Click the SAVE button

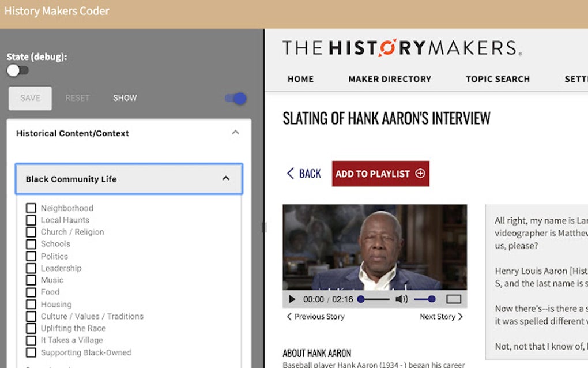31,98
